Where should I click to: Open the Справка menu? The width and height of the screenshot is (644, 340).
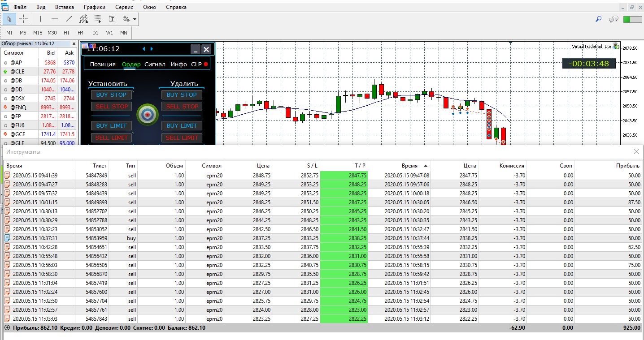[x=176, y=7]
